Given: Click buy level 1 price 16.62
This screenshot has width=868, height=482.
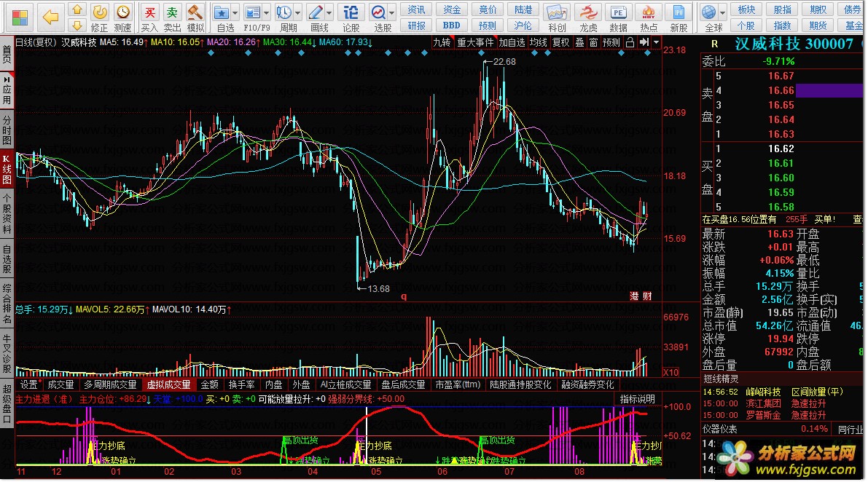Looking at the screenshot, I should [x=781, y=149].
